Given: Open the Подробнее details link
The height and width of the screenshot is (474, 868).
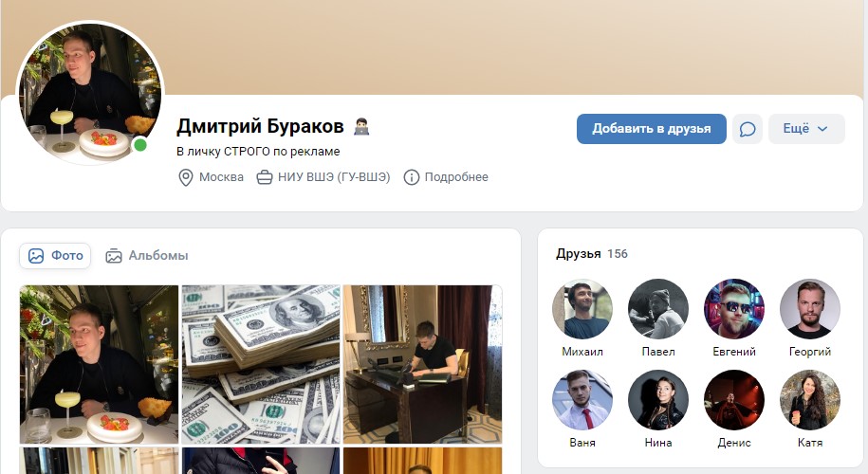Looking at the screenshot, I should coord(456,177).
